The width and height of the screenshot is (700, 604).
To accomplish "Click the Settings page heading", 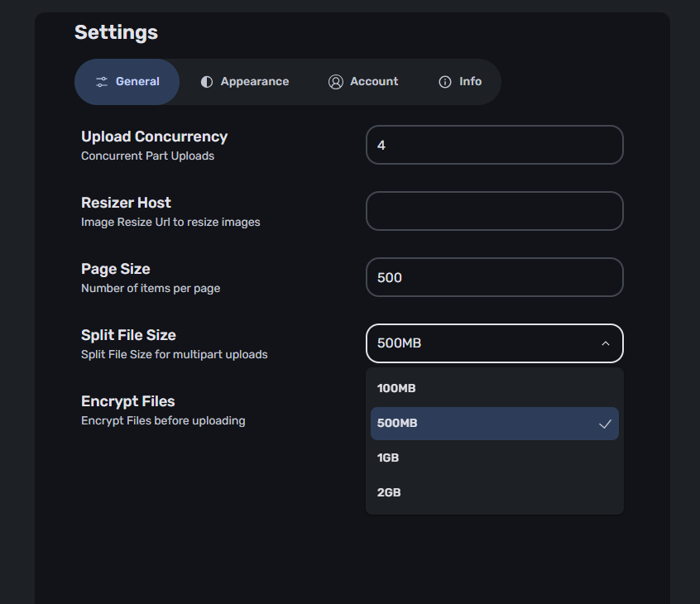I will (116, 32).
